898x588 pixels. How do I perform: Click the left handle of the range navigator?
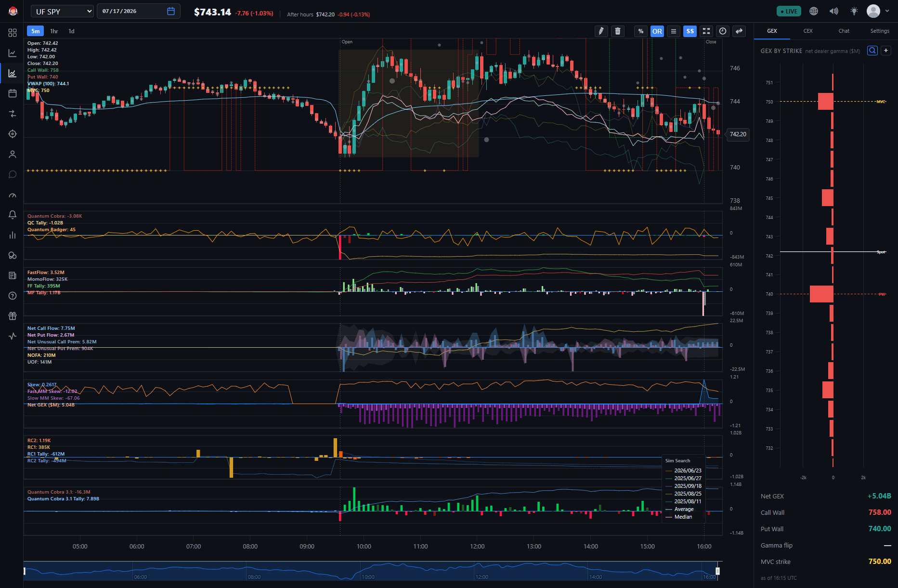[x=25, y=571]
